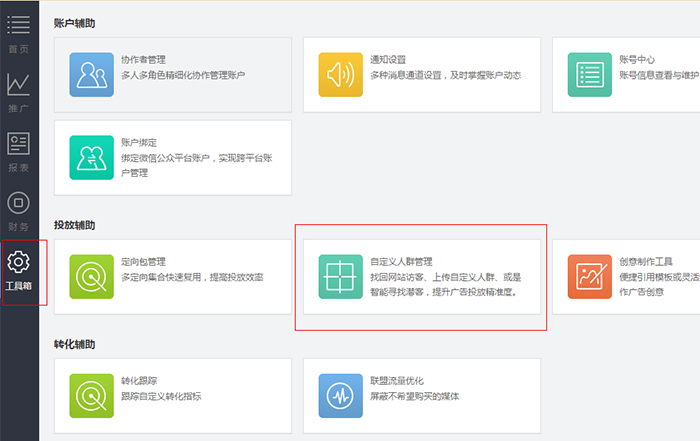Open 账户绑定 title link

(x=139, y=142)
